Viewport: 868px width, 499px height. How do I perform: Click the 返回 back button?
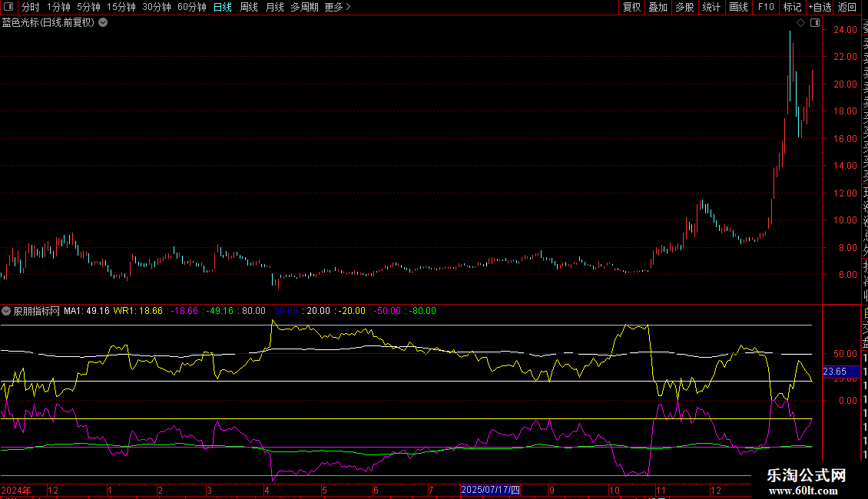tap(847, 7)
